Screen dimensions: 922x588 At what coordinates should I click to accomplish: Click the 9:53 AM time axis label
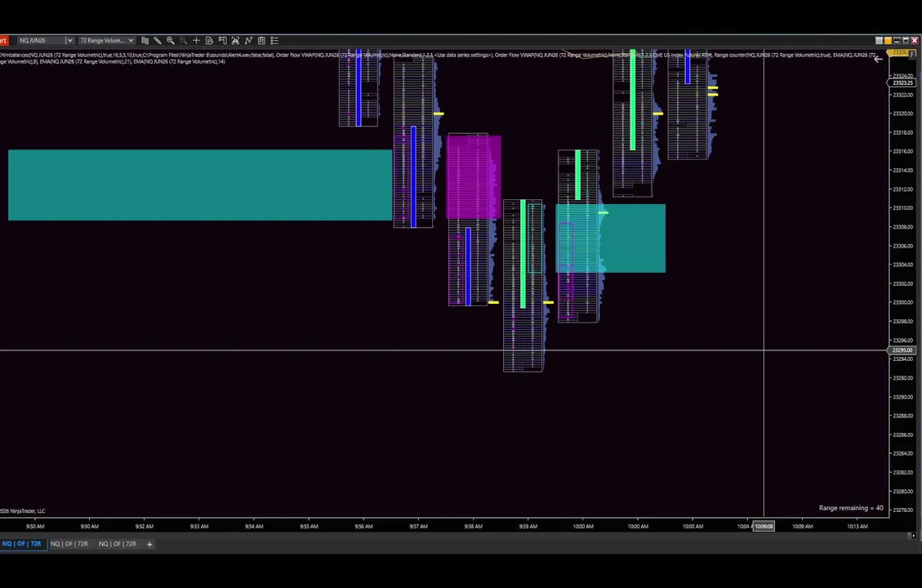point(198,526)
